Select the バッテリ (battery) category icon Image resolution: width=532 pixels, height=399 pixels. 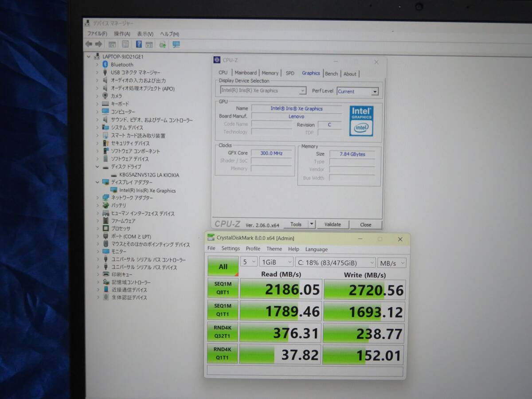pyautogui.click(x=106, y=205)
